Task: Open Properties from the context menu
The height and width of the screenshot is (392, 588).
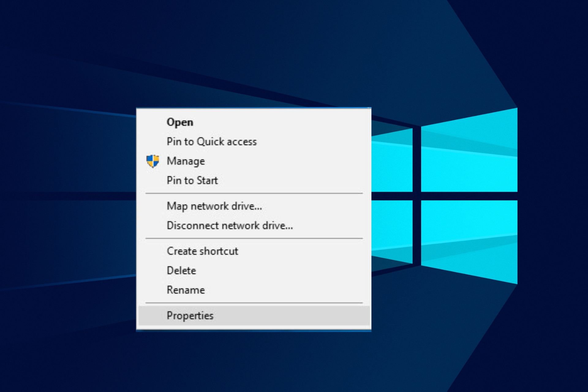Action: [254, 315]
